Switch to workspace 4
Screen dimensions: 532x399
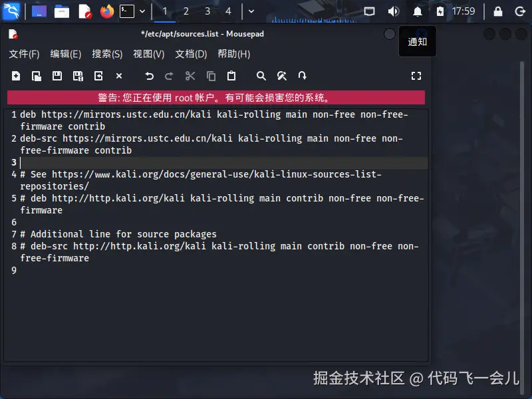228,11
